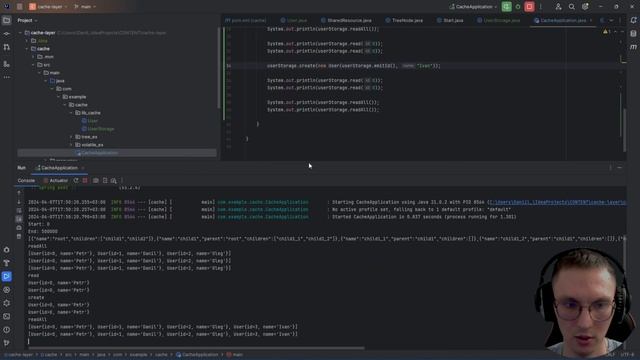Open the cache-layer project dropdown
Screen dimensions: 640x360
(x=48, y=7)
